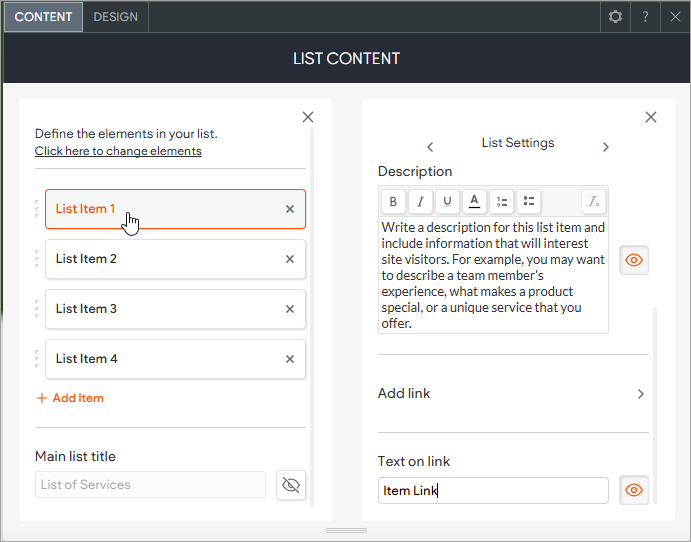
Task: Insert bulleted list in description
Action: pos(529,202)
